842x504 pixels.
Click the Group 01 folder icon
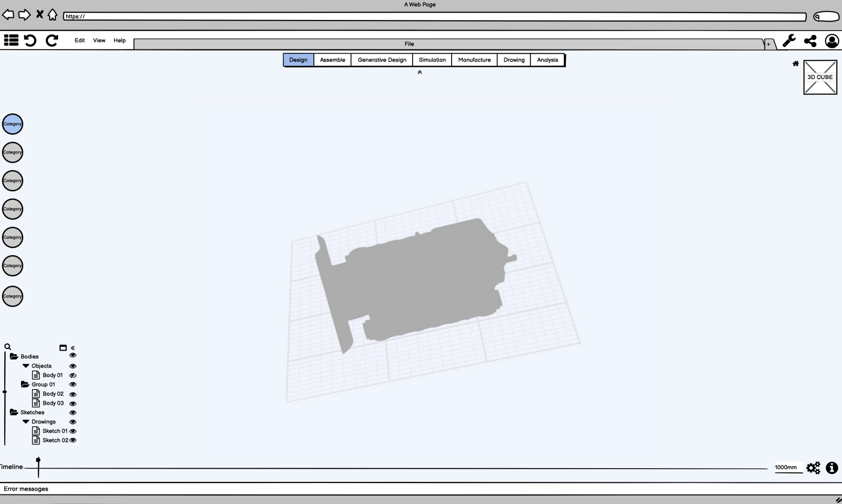(25, 384)
